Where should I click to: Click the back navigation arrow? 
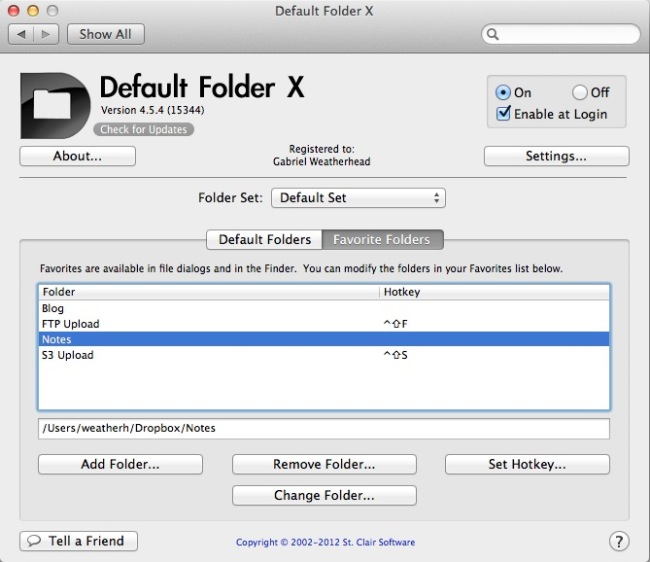[21, 34]
